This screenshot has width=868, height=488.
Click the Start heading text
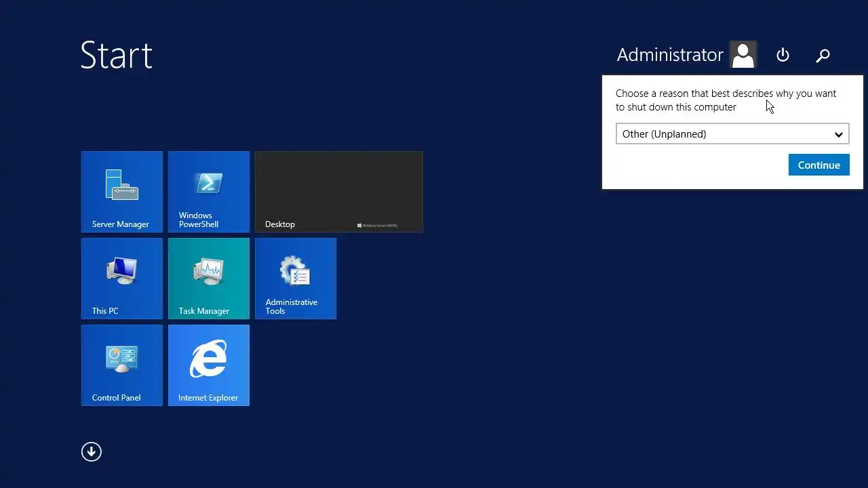tap(116, 55)
